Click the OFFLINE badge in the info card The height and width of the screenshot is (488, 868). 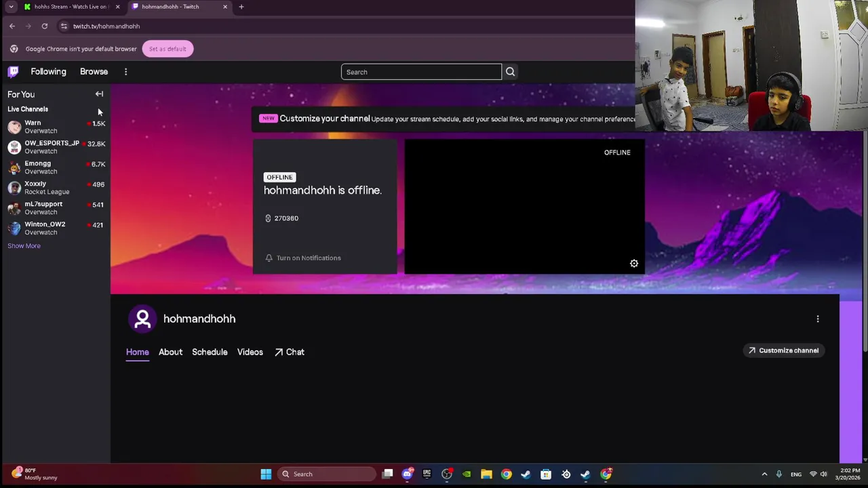[x=279, y=177]
